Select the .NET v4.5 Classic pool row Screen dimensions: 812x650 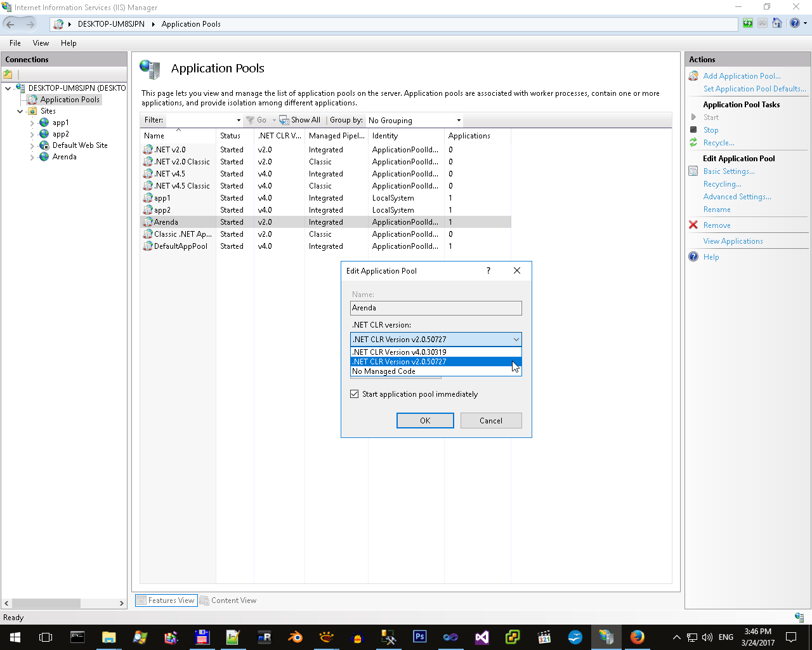pyautogui.click(x=325, y=186)
